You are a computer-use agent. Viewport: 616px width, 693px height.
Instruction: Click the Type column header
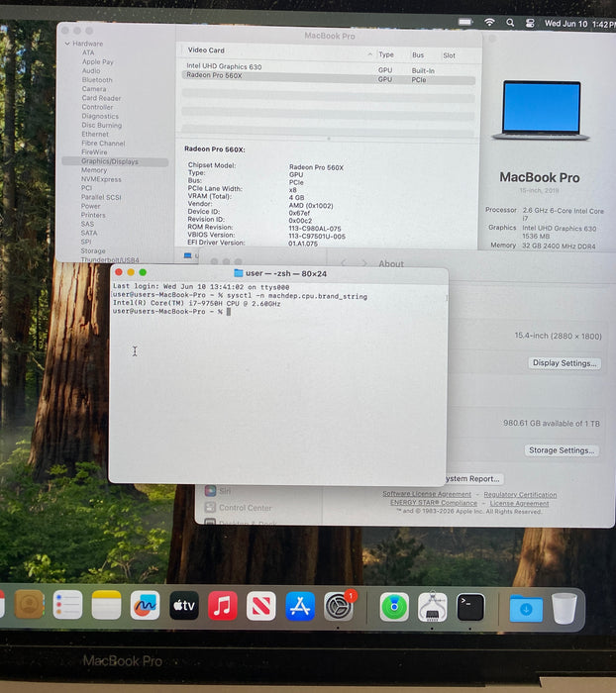pos(386,54)
